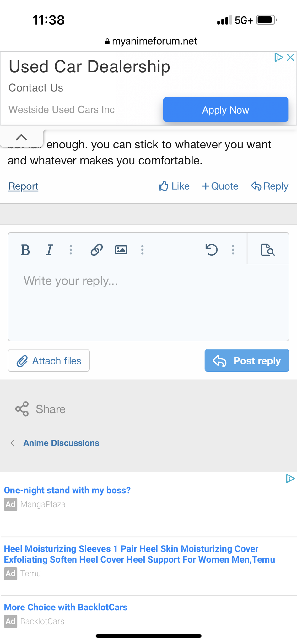Viewport: 297px width, 644px height.
Task: Quote this post in reply
Action: (x=220, y=186)
